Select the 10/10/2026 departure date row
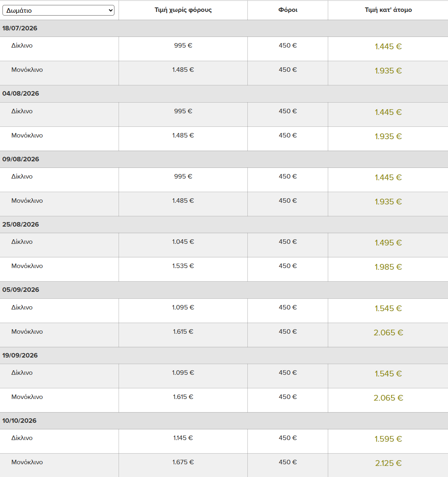This screenshot has width=448, height=477. [x=224, y=421]
